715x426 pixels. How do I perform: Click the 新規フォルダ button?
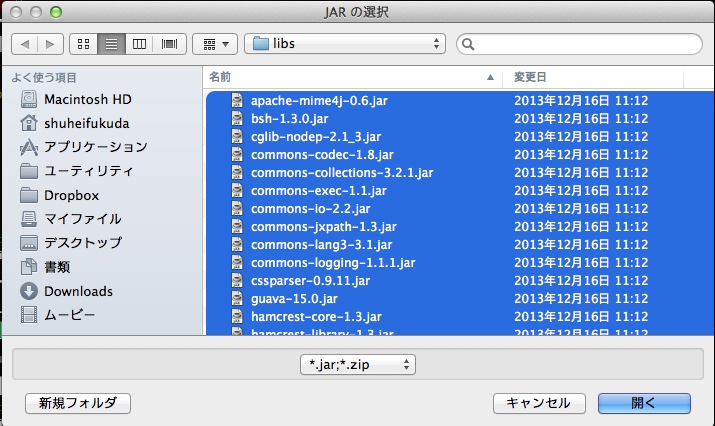click(x=78, y=403)
